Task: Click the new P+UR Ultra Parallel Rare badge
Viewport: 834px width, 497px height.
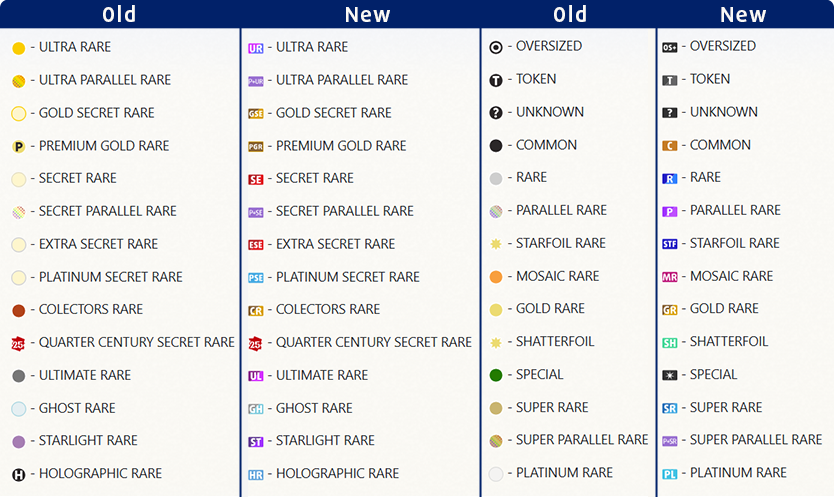Action: [x=256, y=81]
